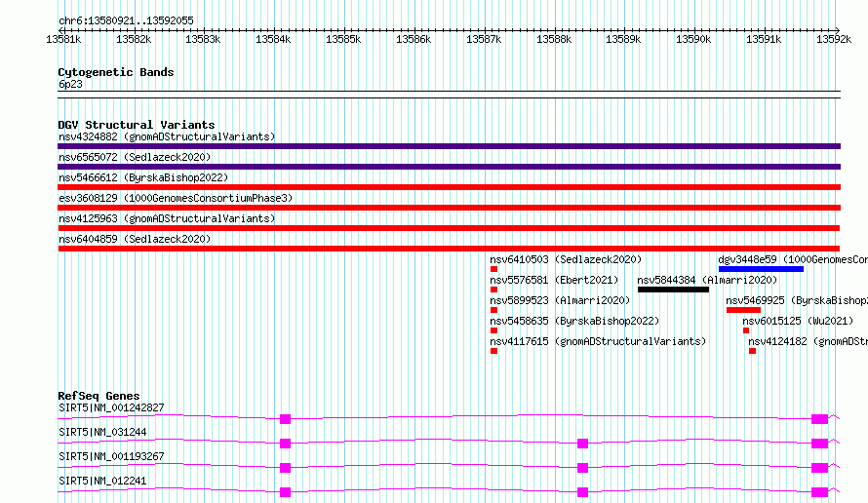Click last exon box of SIRT5 NM_001193267
This screenshot has height=503, width=868.
820,468
